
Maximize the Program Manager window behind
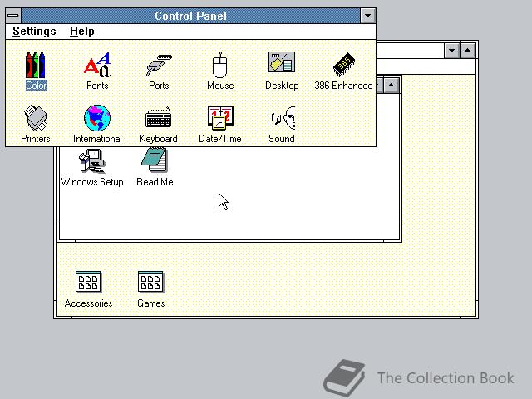coord(468,51)
